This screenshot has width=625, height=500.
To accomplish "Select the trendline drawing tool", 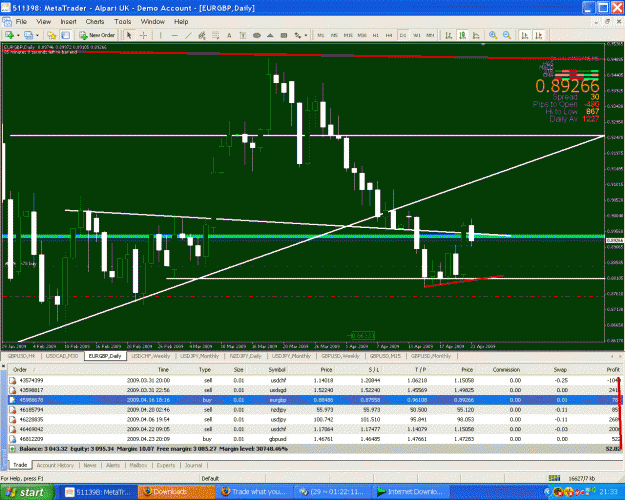I will click(188, 35).
